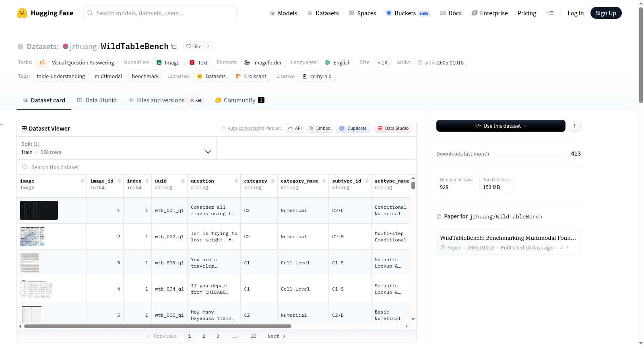Open Datasets in the top navigation
The image size is (644, 347).
coord(323,13)
